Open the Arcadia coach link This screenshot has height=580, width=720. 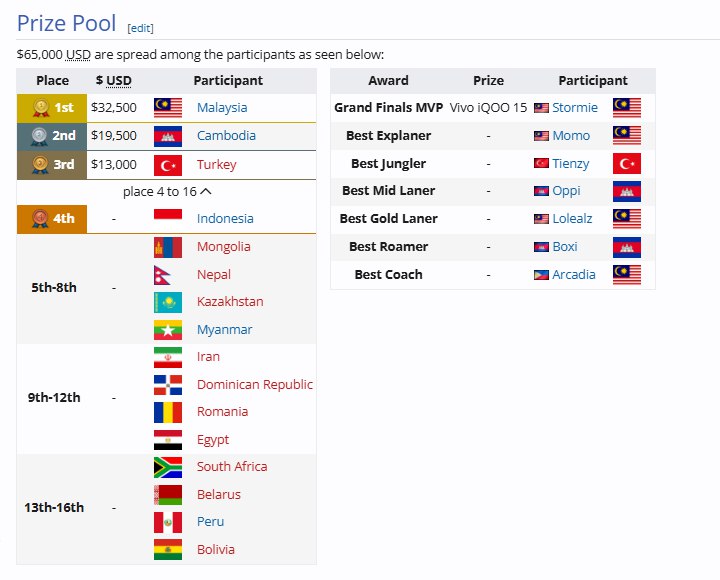coord(574,274)
